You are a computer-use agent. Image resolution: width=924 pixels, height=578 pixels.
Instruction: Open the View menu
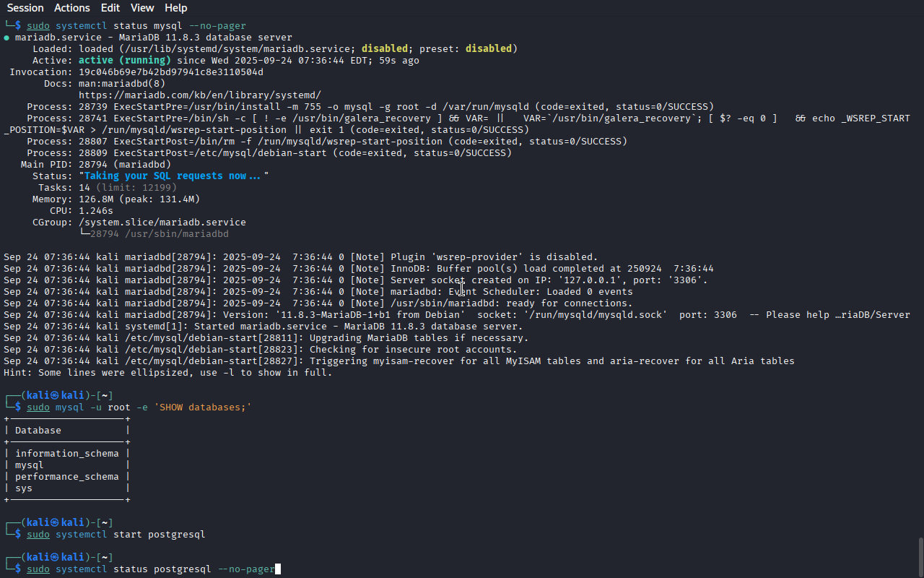click(142, 8)
